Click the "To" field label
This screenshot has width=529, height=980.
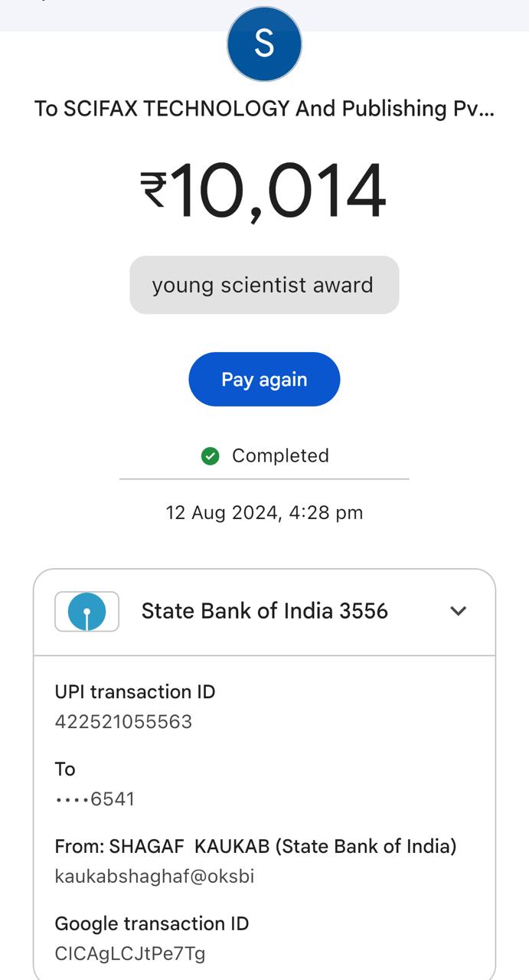pos(65,769)
